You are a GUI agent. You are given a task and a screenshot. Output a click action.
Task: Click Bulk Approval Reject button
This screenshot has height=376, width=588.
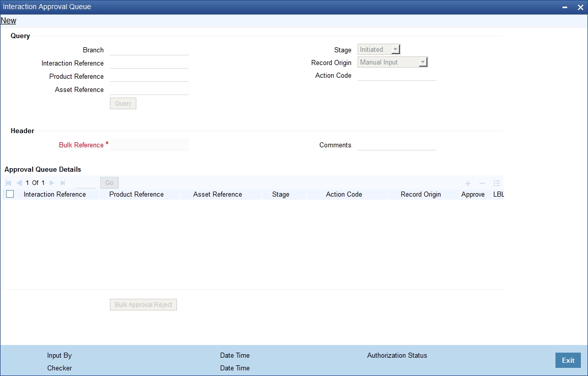[x=143, y=304]
